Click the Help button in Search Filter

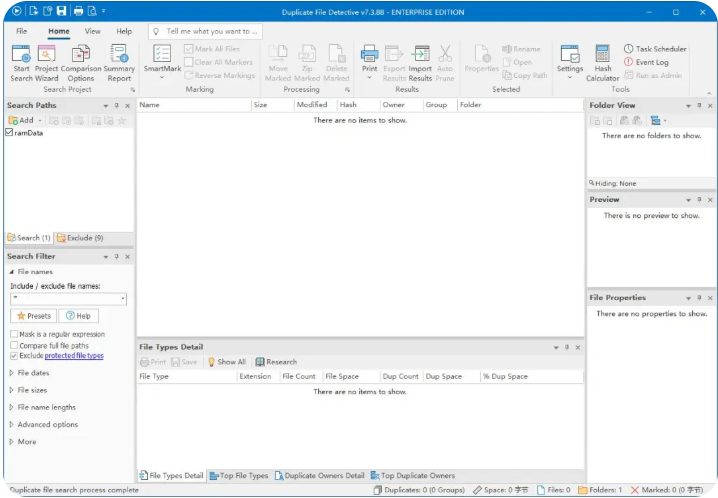(78, 316)
